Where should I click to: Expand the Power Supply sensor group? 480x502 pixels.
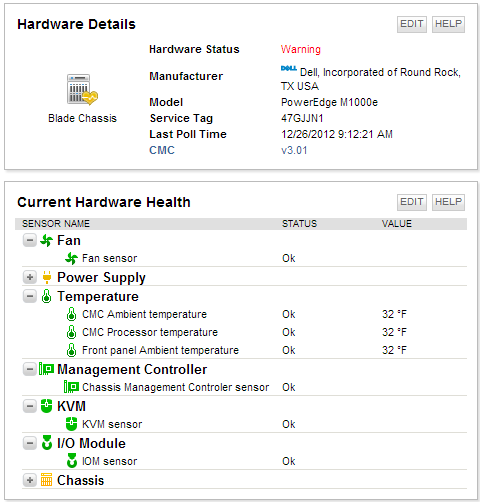point(30,277)
